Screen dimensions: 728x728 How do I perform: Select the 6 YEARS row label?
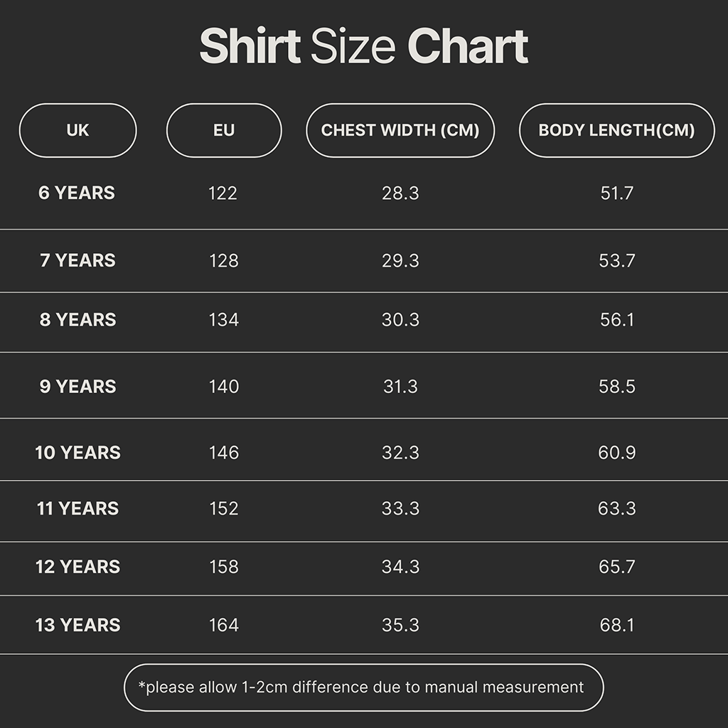pos(77,193)
